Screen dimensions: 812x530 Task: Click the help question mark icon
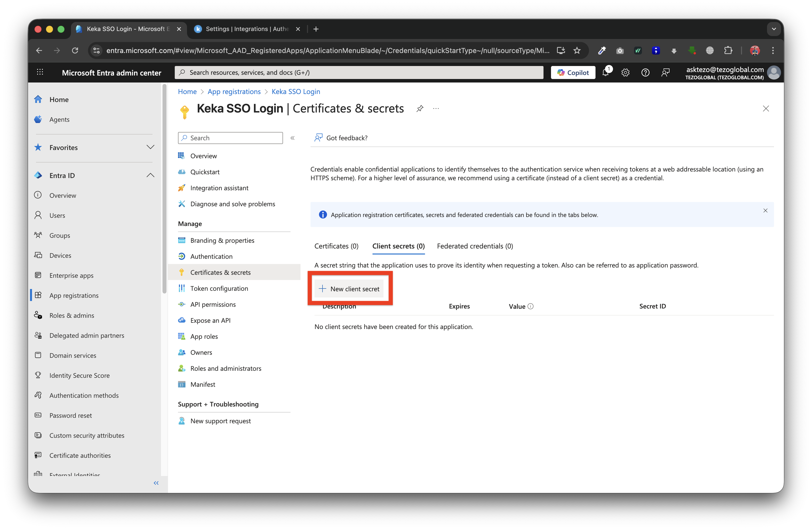[x=645, y=73]
